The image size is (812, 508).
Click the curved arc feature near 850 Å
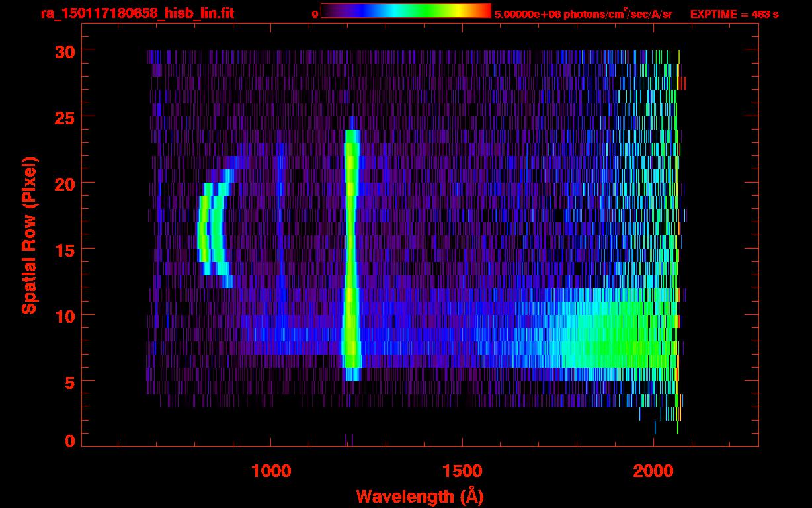215,229
